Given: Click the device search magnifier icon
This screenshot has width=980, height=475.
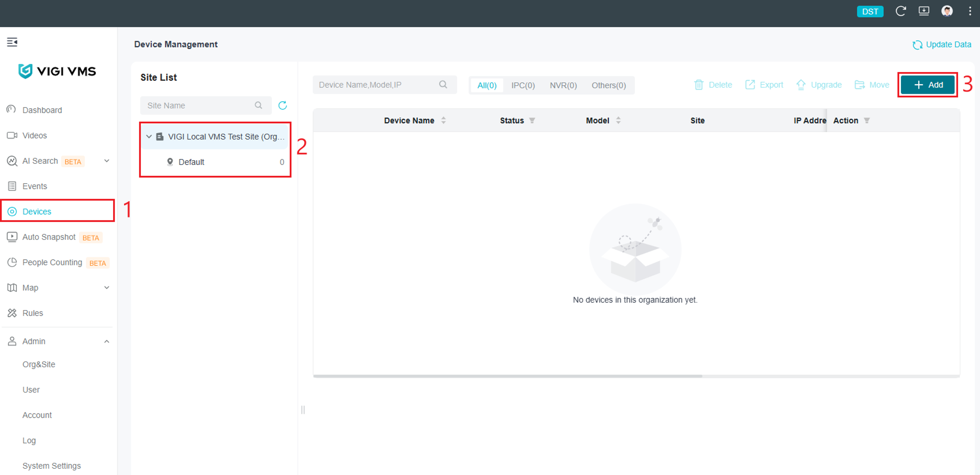Looking at the screenshot, I should 443,85.
